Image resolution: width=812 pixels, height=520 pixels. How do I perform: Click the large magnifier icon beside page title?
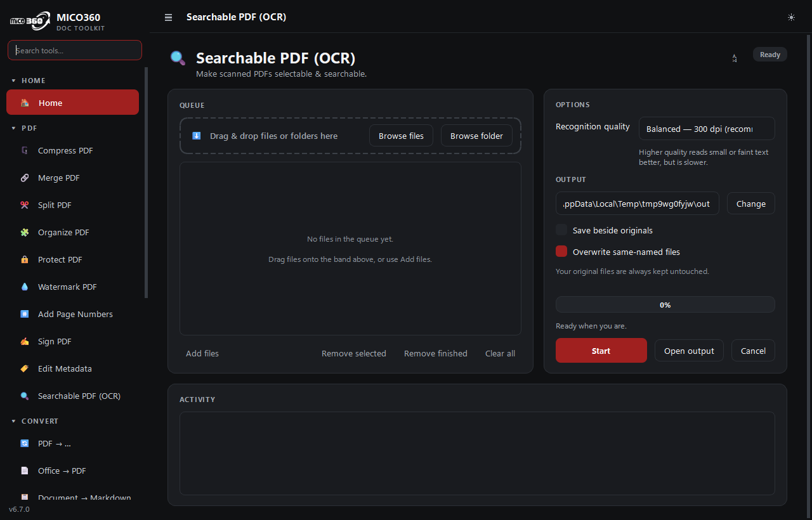pos(178,58)
